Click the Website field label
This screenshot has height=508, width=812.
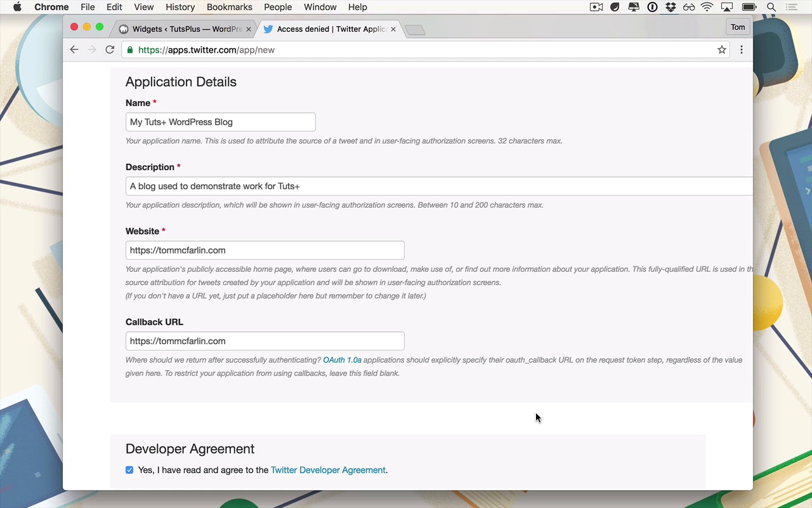(x=143, y=231)
